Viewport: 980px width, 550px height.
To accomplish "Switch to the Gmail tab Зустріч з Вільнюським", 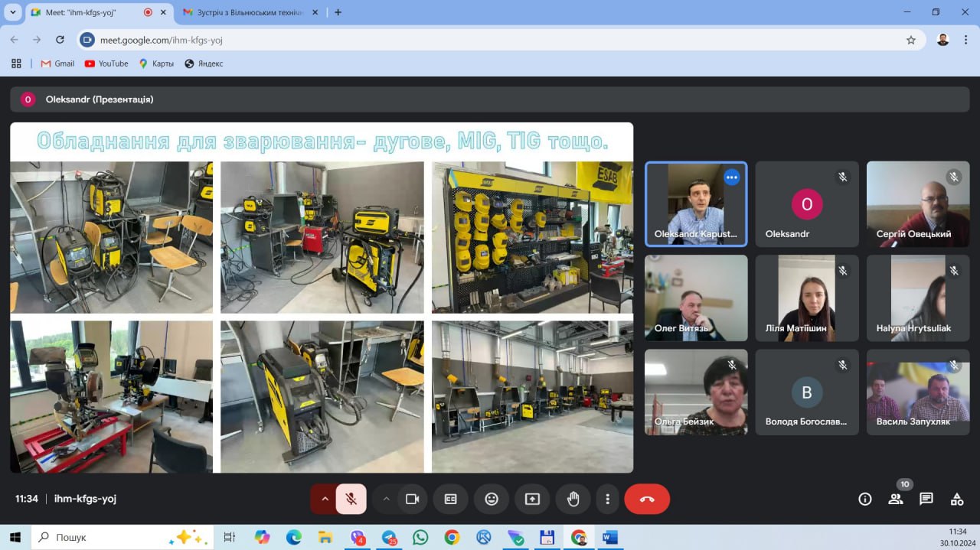I will click(243, 12).
